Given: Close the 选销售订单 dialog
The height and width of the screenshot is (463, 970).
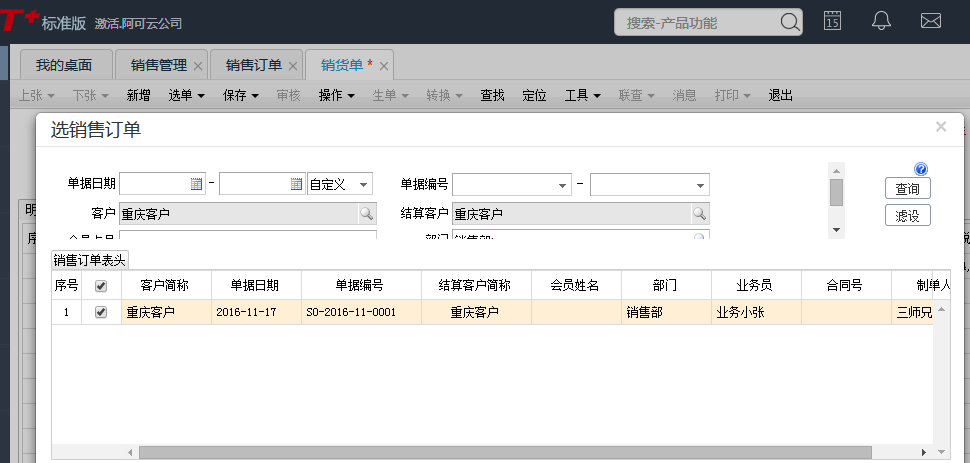Looking at the screenshot, I should click(941, 127).
